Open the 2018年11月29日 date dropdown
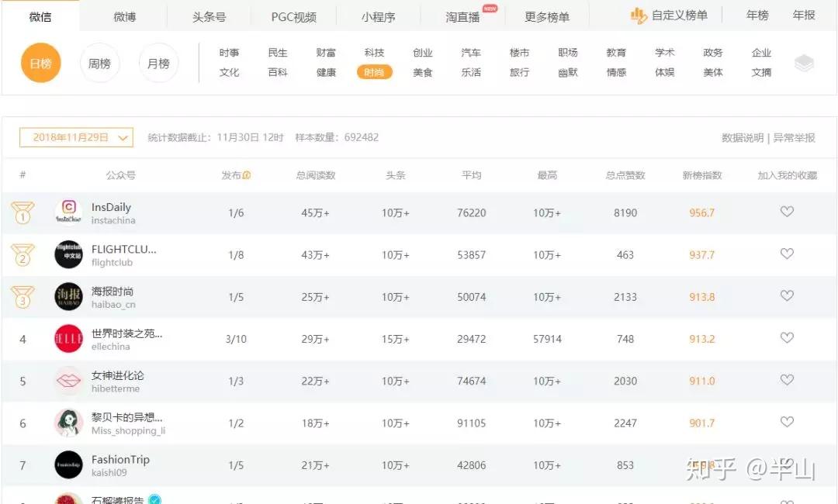This screenshot has width=838, height=504. click(76, 137)
